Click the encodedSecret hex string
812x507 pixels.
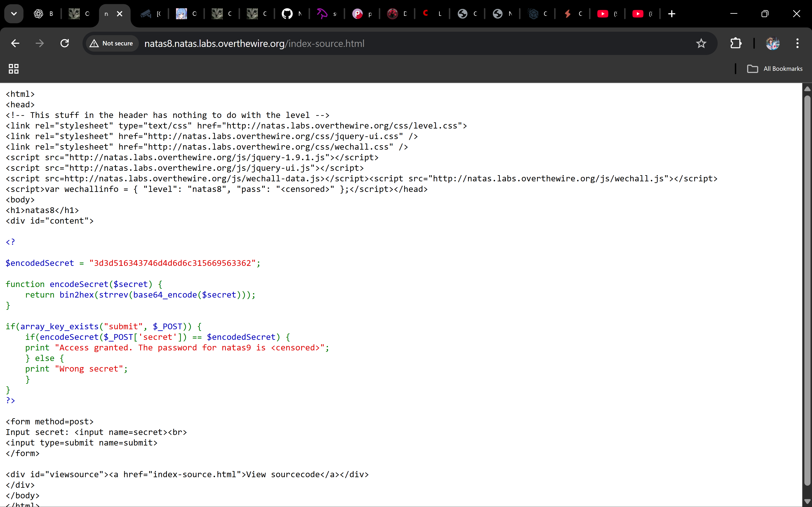pos(172,263)
